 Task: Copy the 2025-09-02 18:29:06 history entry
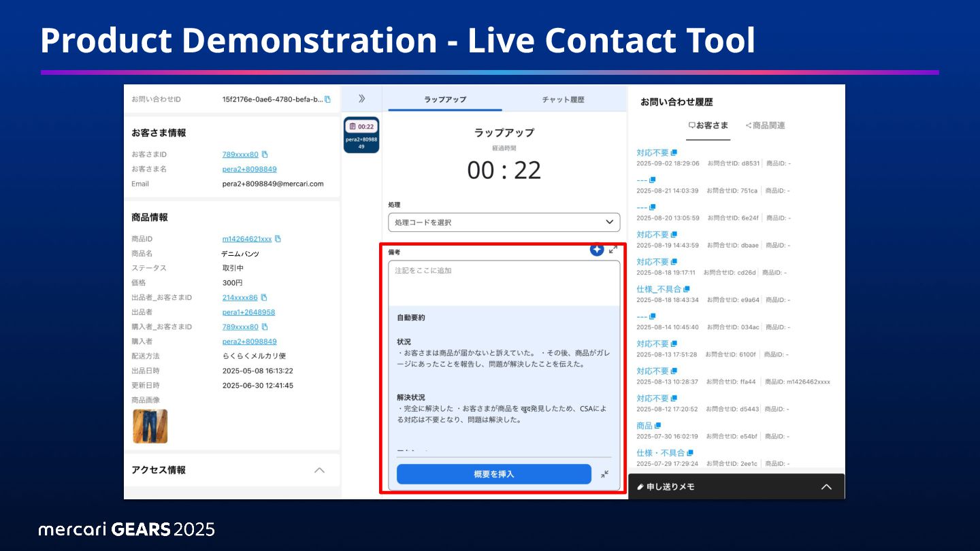point(674,152)
